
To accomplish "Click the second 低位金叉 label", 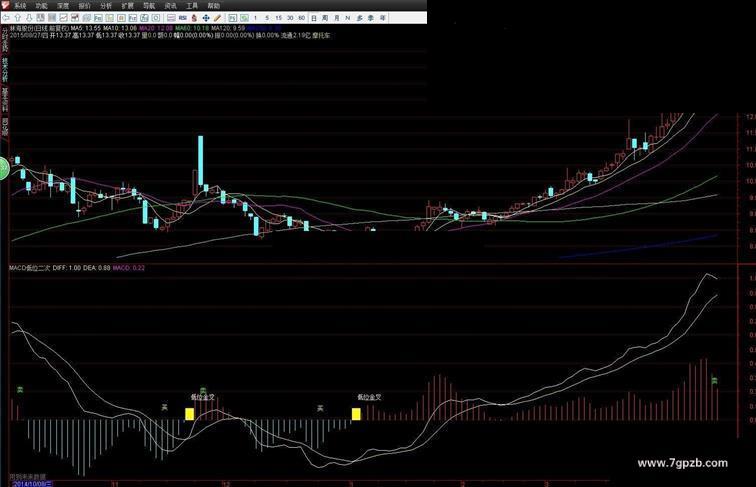I will pos(369,398).
